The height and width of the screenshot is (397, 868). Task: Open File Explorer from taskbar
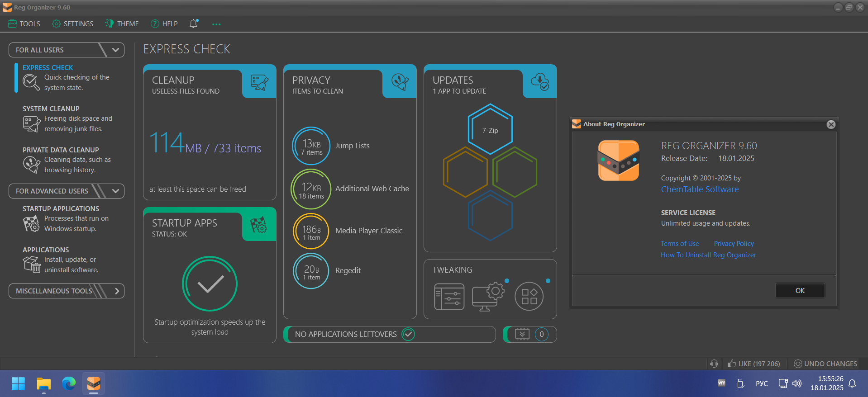(x=44, y=383)
